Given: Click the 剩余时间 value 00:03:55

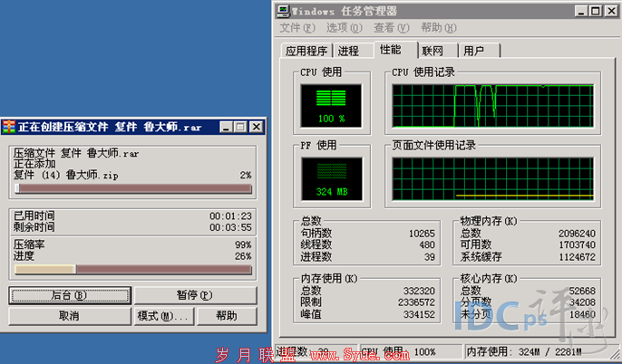Looking at the screenshot, I should click(x=230, y=228).
